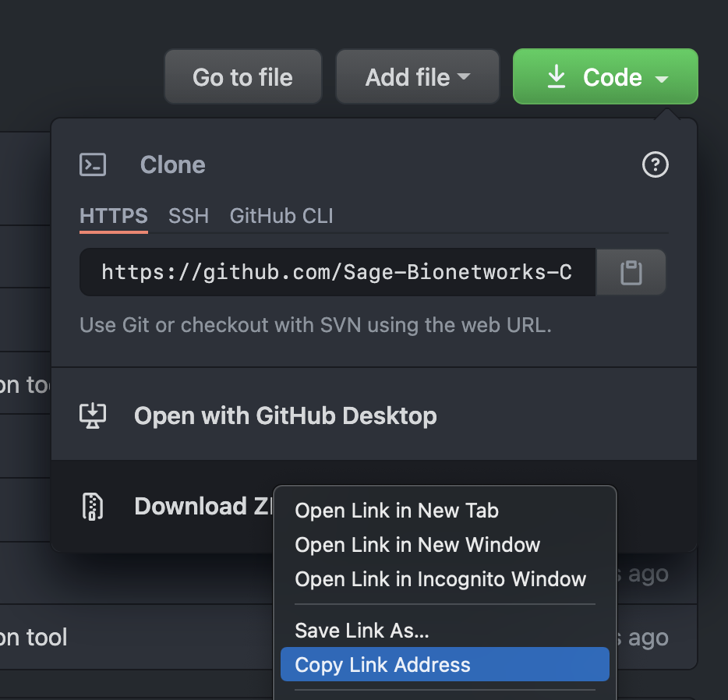This screenshot has width=728, height=700.
Task: Click the Add file caret arrow
Action: [464, 76]
